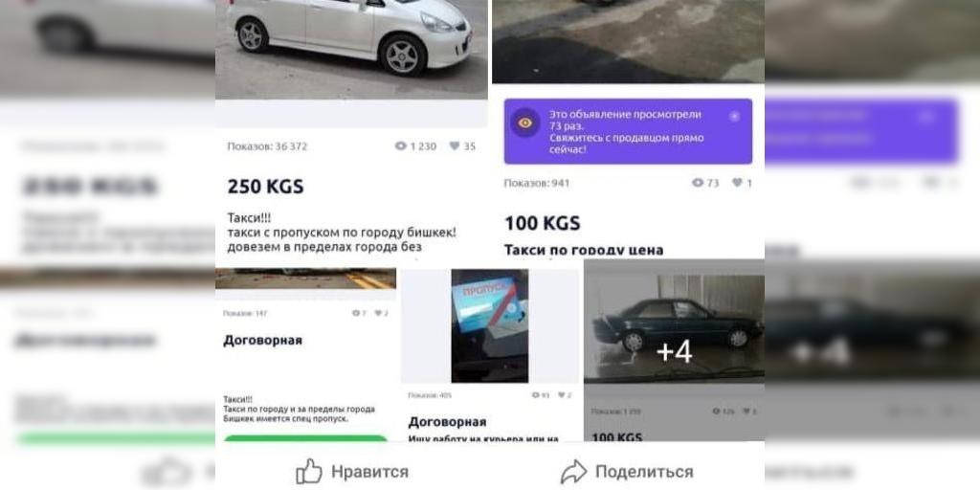Open the 250 KGS taxi listing

point(266,187)
